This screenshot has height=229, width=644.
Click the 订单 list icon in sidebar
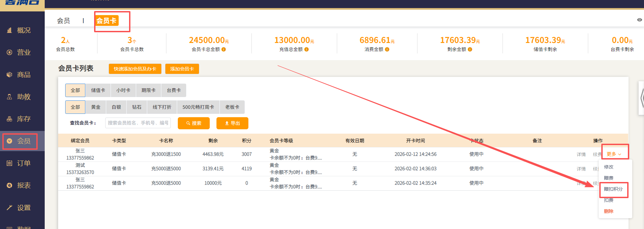point(9,163)
